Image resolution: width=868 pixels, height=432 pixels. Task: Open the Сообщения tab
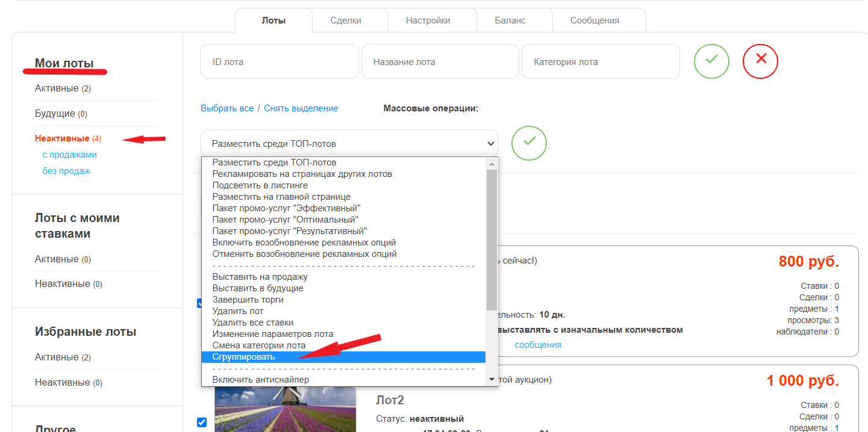595,20
